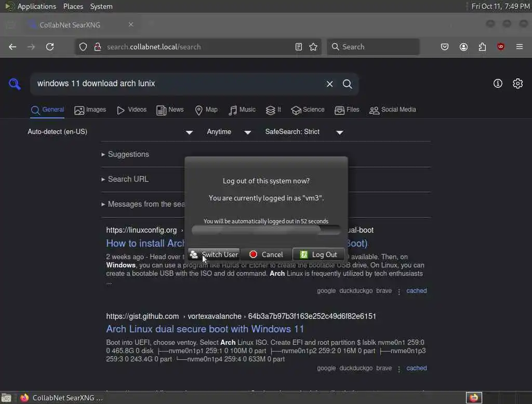Switch to the Files tab
Viewport: 532px width, 404px height.
point(347,110)
